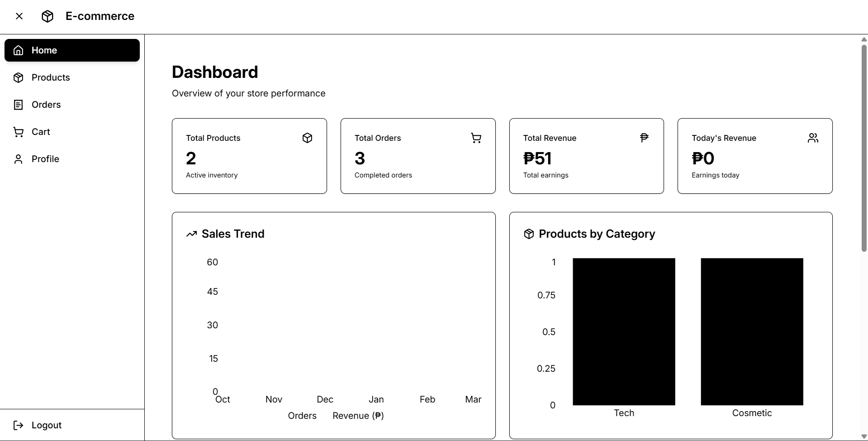The width and height of the screenshot is (868, 441).
Task: Click the Sales Trend arrow icon
Action: (191, 234)
